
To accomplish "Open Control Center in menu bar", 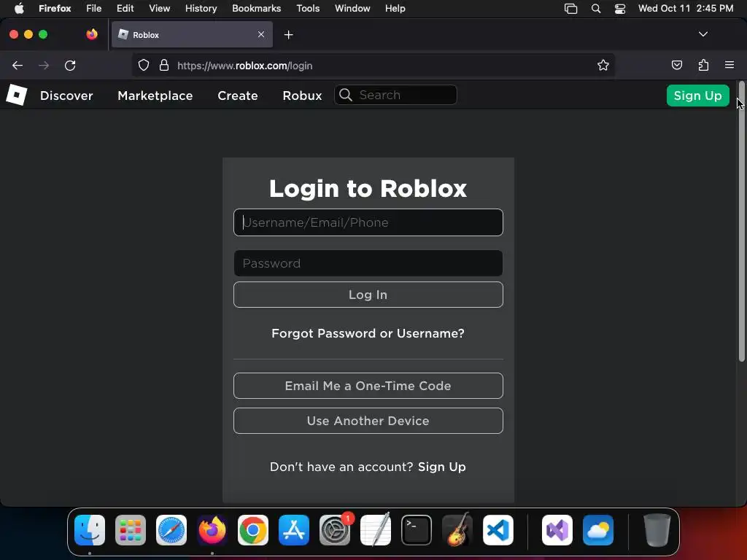I will click(620, 8).
